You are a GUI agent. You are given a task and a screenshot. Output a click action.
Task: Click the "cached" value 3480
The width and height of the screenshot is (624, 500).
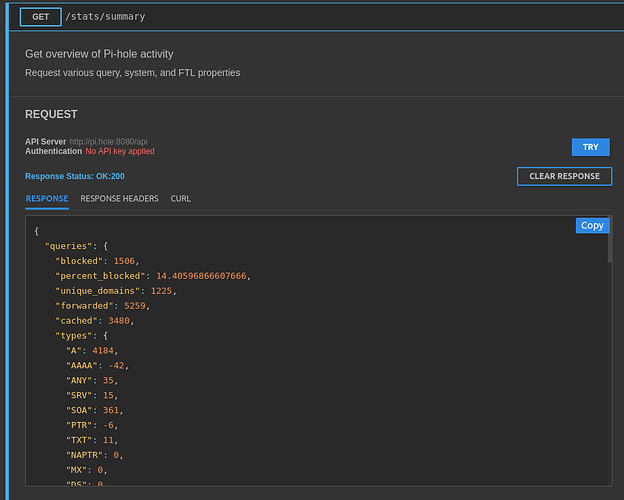119,321
